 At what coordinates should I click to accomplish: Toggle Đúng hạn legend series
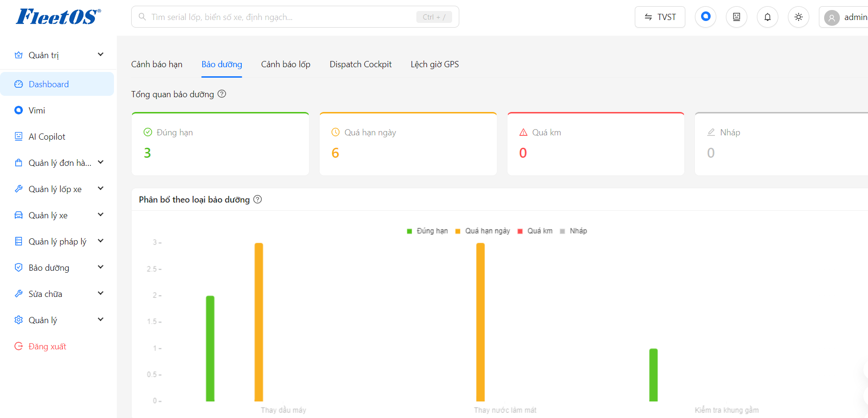point(427,231)
